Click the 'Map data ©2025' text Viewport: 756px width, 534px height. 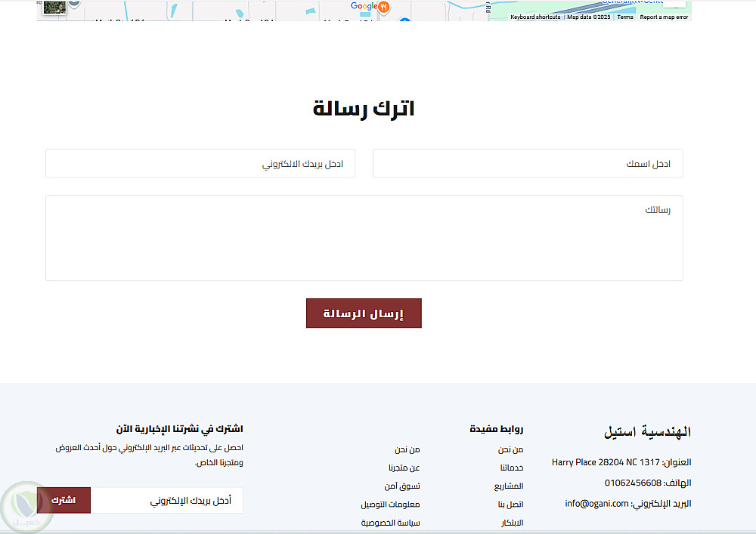589,17
